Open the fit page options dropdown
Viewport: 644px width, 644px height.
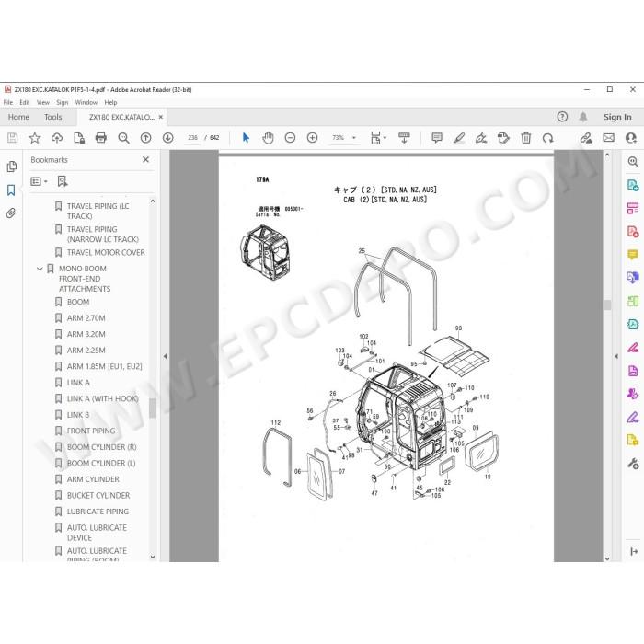tap(378, 138)
